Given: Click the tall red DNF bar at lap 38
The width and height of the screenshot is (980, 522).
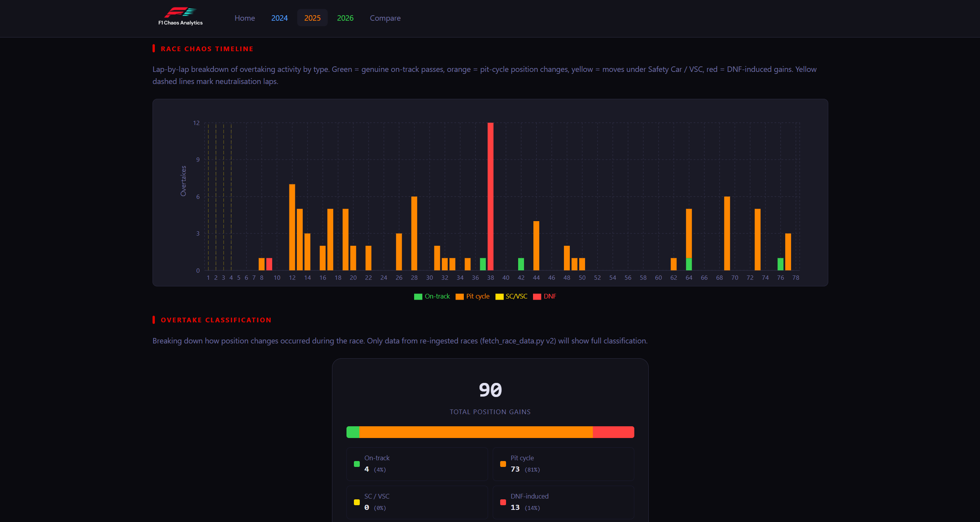Looking at the screenshot, I should [490, 195].
